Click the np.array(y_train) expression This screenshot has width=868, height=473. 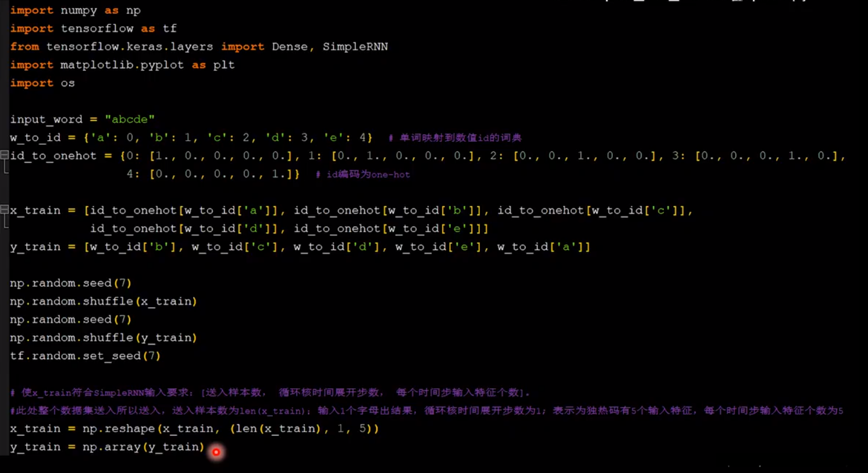[143, 447]
